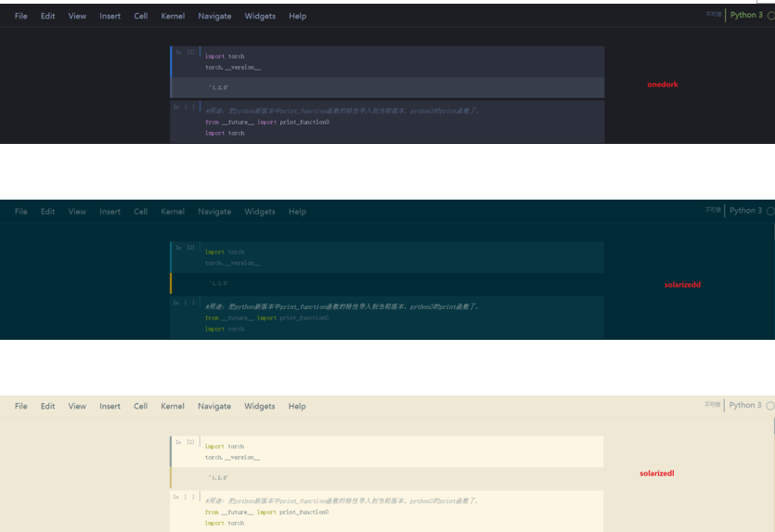Open Insert menu in the onedork notebook
The height and width of the screenshot is (532, 775).
pos(110,16)
